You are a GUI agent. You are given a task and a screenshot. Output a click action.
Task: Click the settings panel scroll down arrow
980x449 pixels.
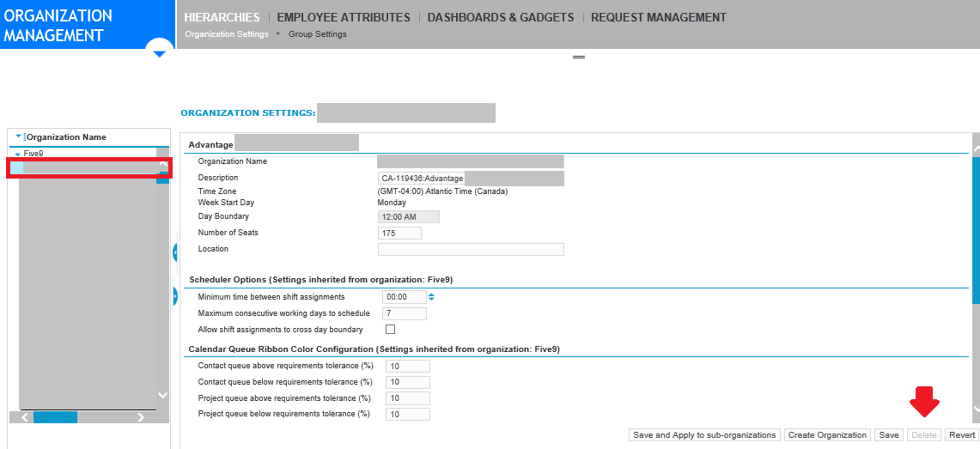point(977,408)
